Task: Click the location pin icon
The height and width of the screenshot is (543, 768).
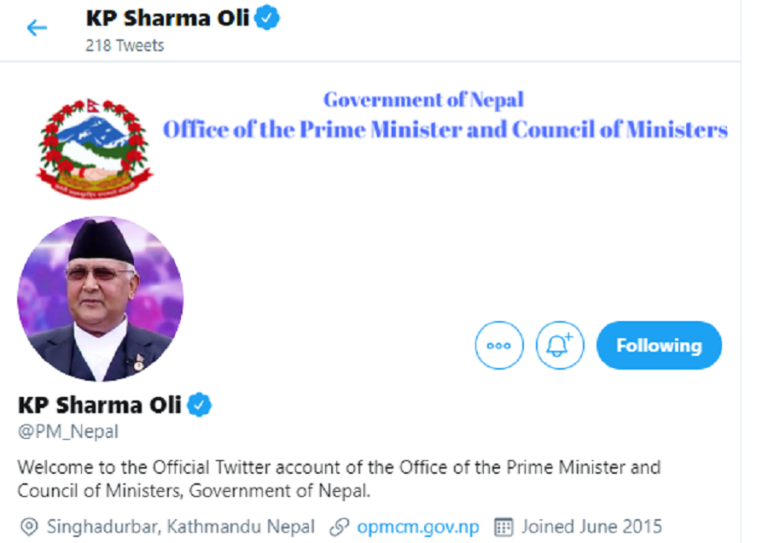Action: point(28,526)
